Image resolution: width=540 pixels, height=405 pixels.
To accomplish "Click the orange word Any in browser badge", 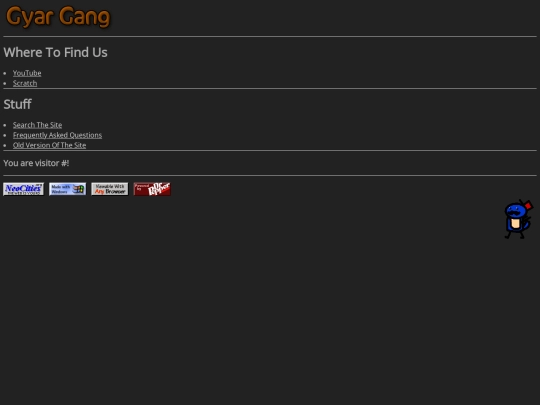I will point(100,191).
